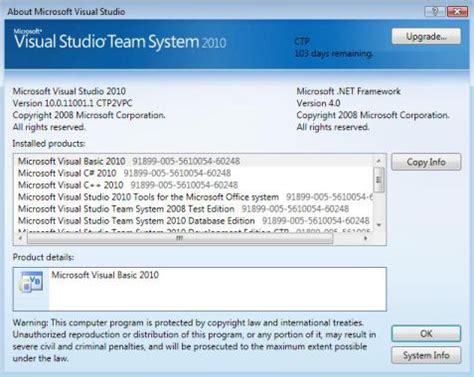Click the horizontal scroll left arrow
This screenshot has width=474, height=377.
coord(20,238)
